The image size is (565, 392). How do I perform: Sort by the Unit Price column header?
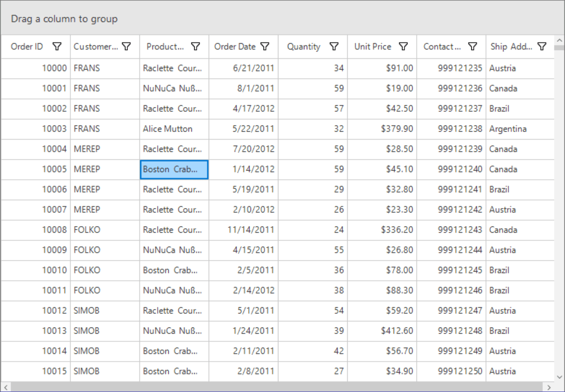[x=373, y=46]
